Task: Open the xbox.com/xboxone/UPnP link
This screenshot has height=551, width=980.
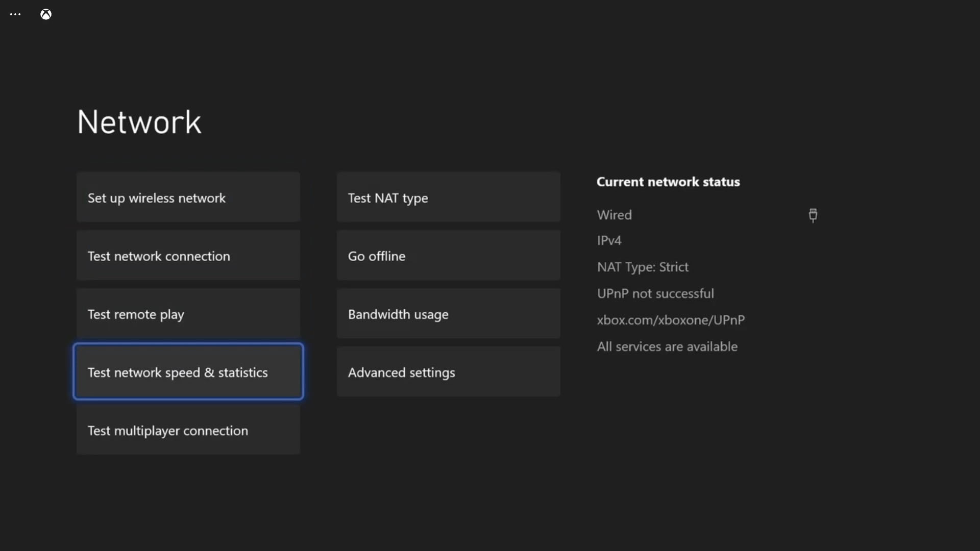Action: click(x=671, y=320)
